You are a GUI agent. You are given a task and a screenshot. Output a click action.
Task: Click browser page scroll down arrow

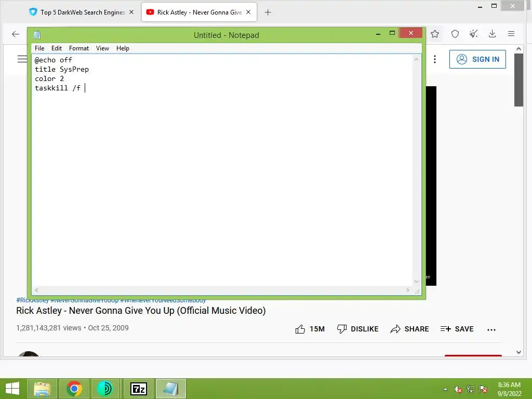[518, 352]
